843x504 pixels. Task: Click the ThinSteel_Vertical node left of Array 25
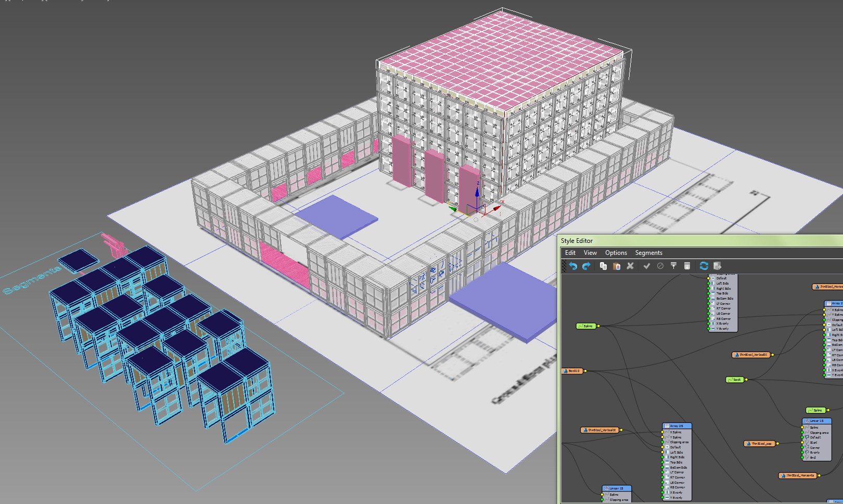point(599,430)
